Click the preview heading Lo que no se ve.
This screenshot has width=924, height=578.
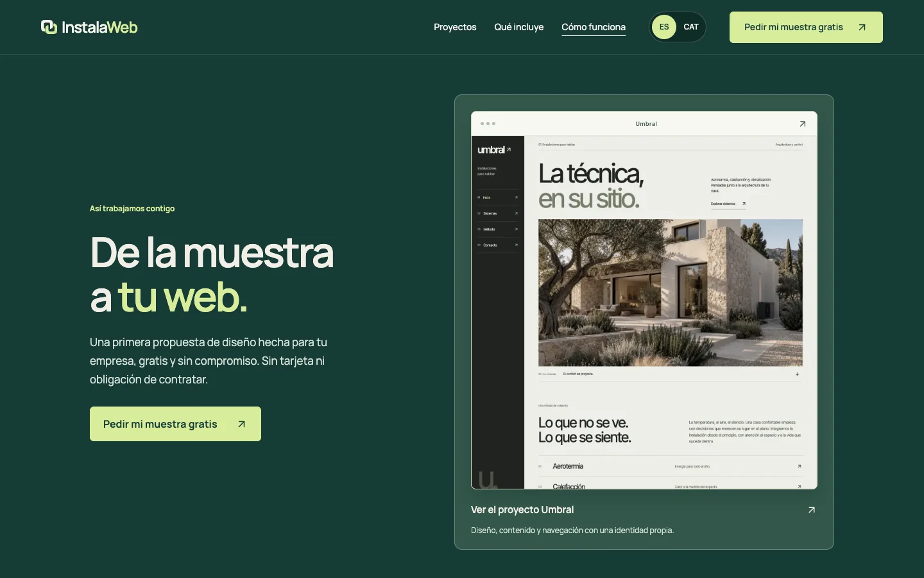click(x=583, y=423)
